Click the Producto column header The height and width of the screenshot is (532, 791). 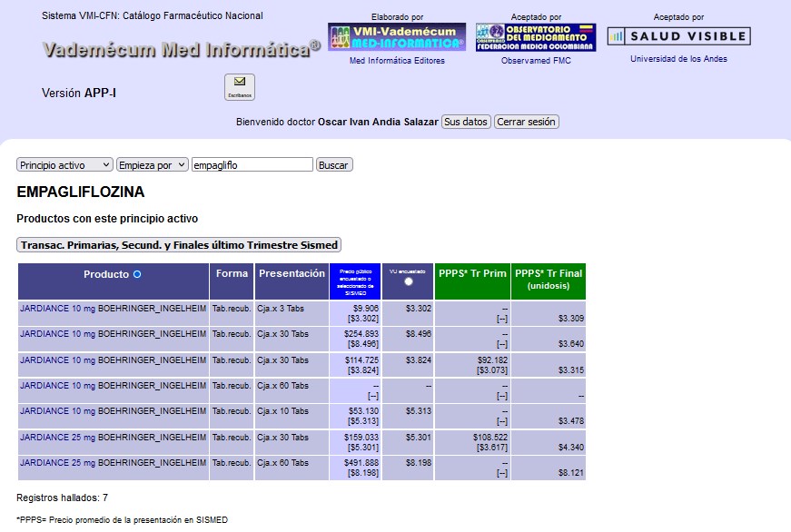(113, 281)
